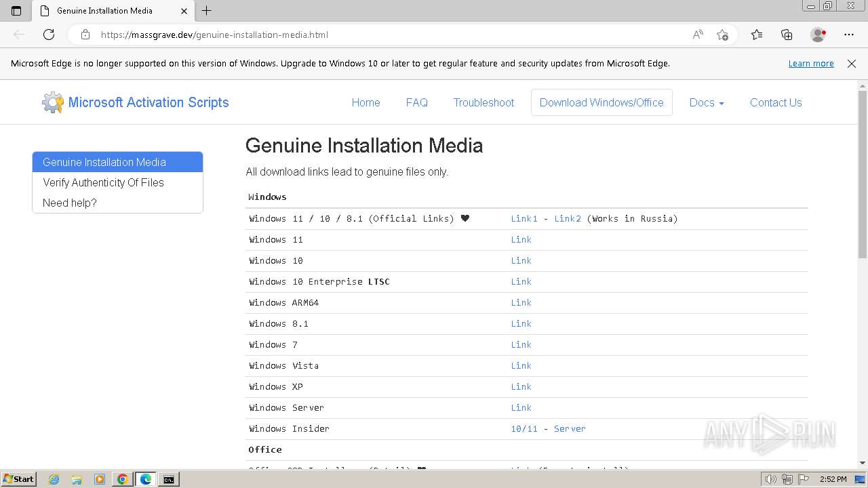Click the Back arrow icon
The width and height of the screenshot is (868, 488).
pos(19,35)
